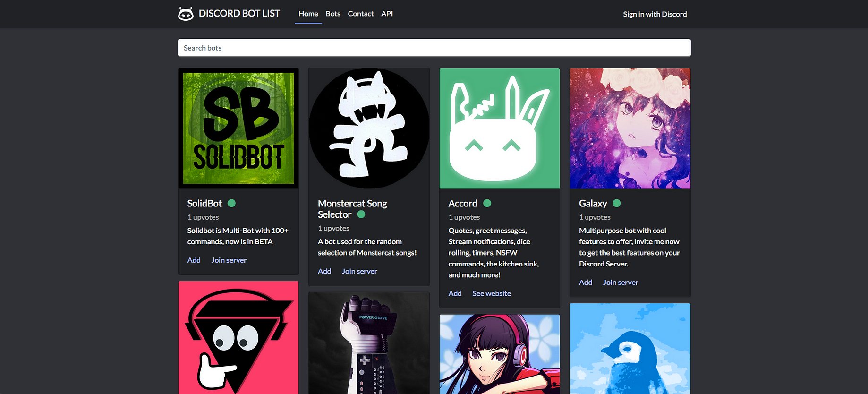Click the SolidBot title
This screenshot has width=868, height=394.
tap(204, 203)
